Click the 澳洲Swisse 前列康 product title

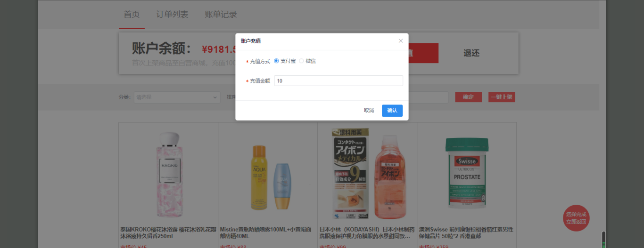(x=467, y=233)
